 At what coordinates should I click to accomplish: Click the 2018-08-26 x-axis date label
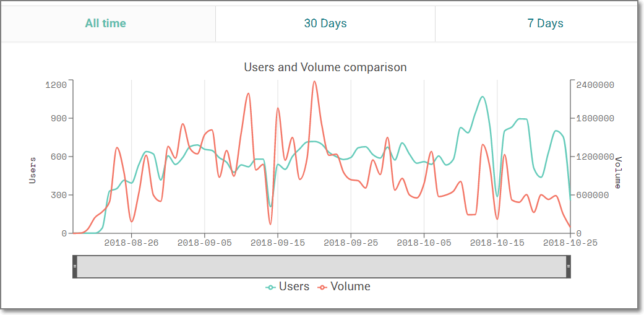(131, 243)
